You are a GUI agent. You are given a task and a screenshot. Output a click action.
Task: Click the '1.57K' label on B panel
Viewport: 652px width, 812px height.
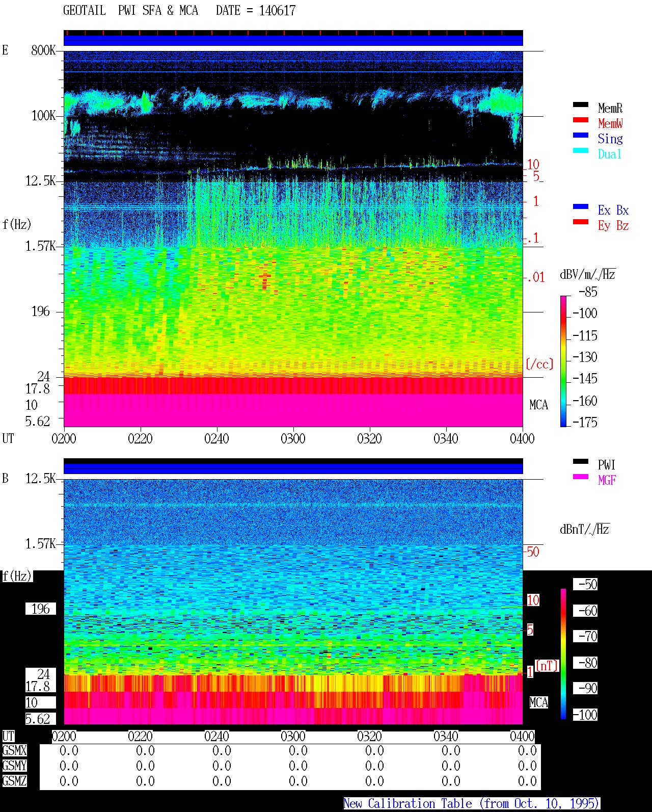pyautogui.click(x=40, y=544)
